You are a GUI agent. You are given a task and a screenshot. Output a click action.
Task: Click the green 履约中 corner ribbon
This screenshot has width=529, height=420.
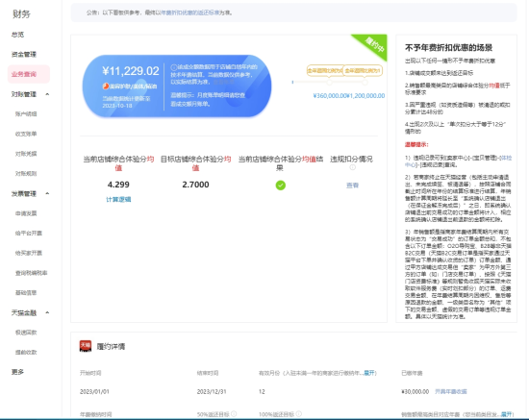pyautogui.click(x=372, y=45)
